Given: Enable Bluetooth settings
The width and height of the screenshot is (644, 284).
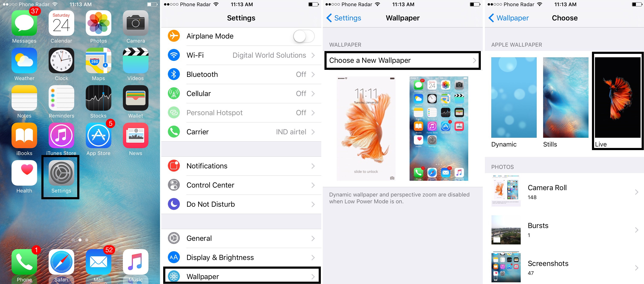Looking at the screenshot, I should [x=242, y=74].
